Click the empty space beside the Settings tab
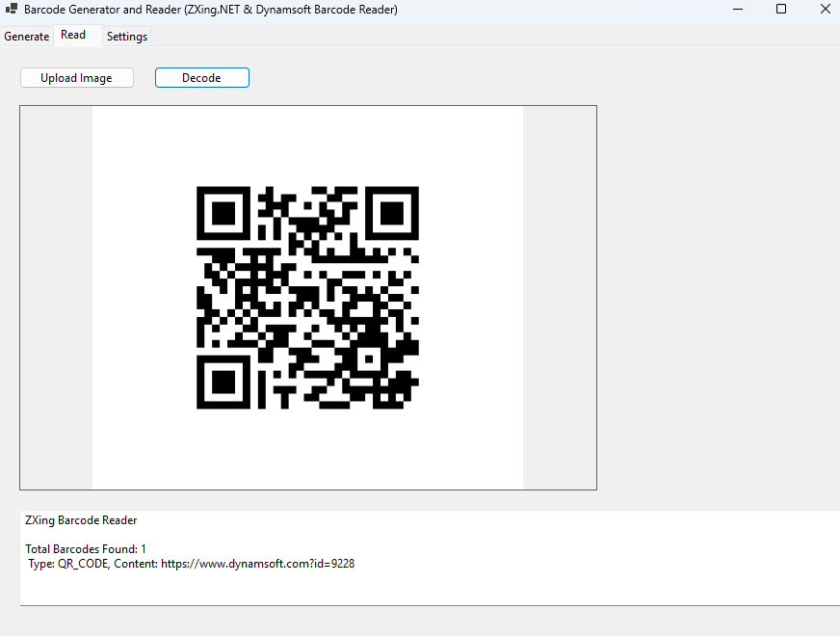The image size is (840, 636). pyautogui.click(x=385, y=36)
